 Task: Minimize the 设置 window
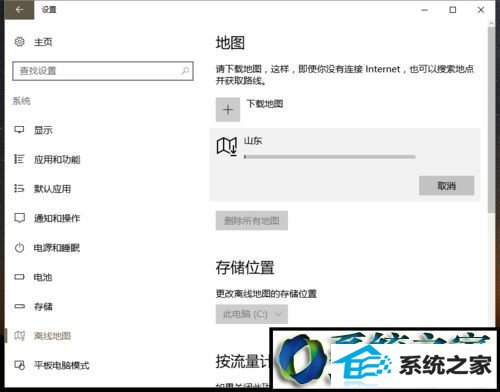[x=425, y=10]
